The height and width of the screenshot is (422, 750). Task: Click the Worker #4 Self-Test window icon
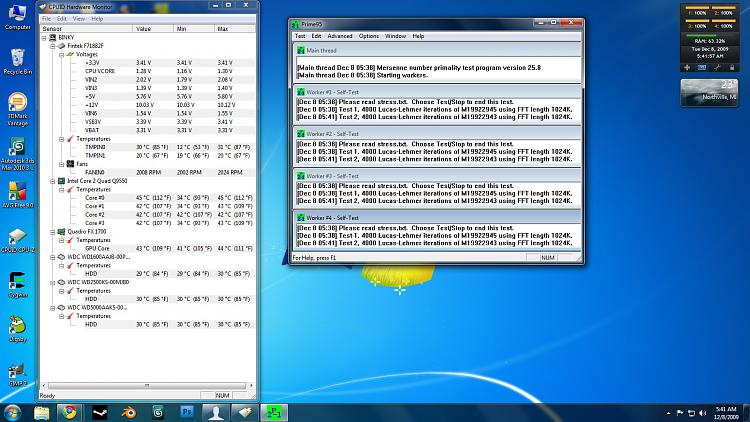click(x=300, y=218)
